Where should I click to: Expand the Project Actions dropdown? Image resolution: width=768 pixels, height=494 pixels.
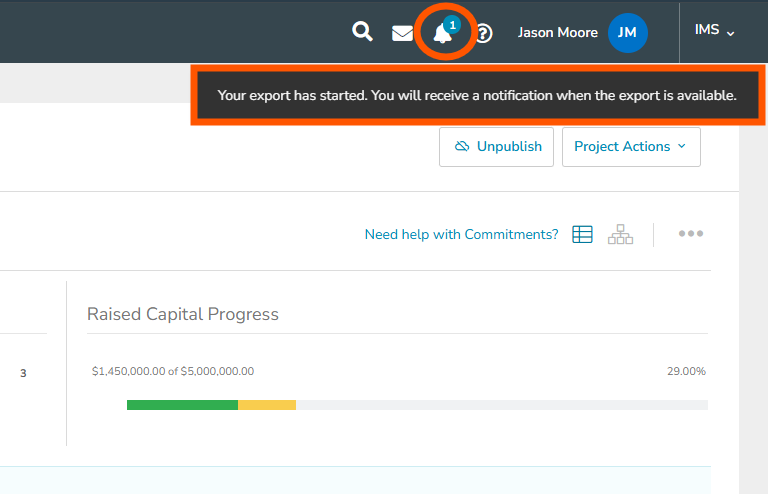coord(631,146)
